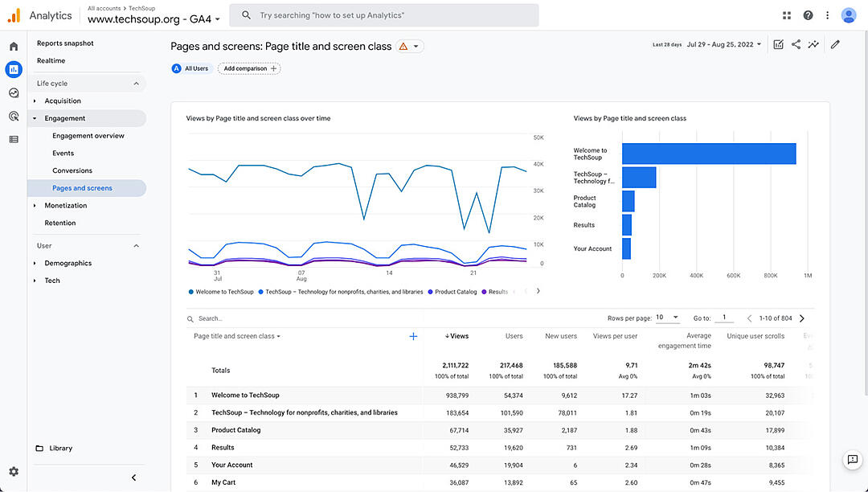Open the Jul 29 - Aug 25 date selector
This screenshot has height=492, width=868.
[722, 45]
